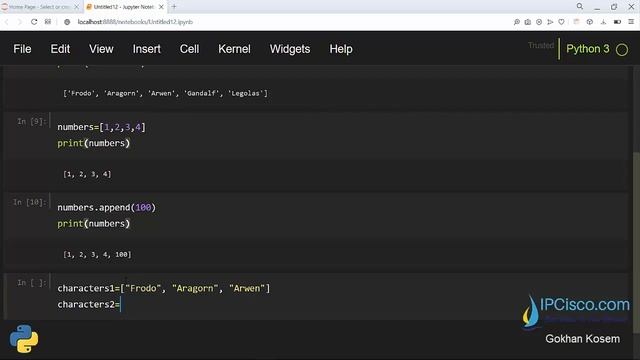Click the Frodo Aragorn Arwen Gandalf Legolas output

(165, 93)
